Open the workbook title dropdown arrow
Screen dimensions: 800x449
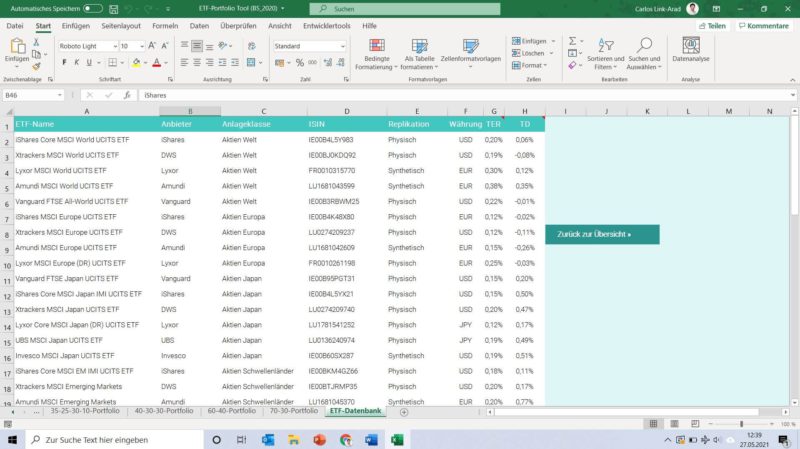click(x=283, y=9)
